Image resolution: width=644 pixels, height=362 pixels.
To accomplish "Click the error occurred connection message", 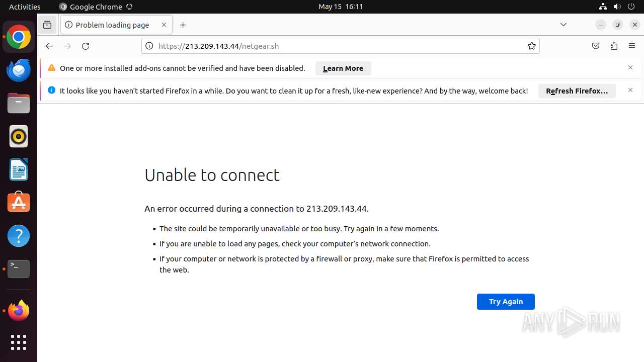I will pos(257,209).
